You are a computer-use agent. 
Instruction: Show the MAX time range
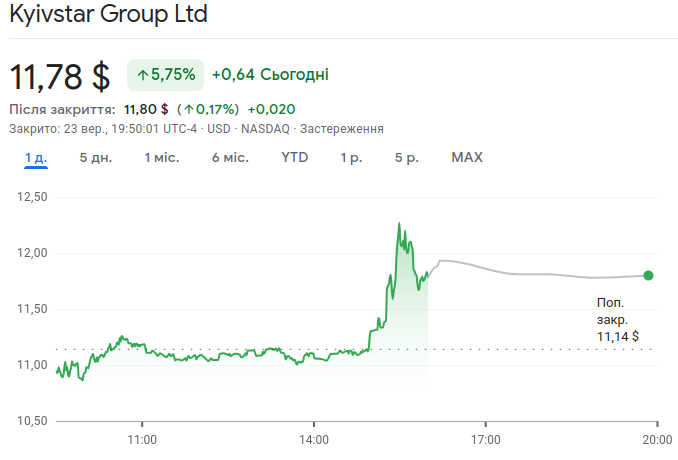[x=467, y=158]
